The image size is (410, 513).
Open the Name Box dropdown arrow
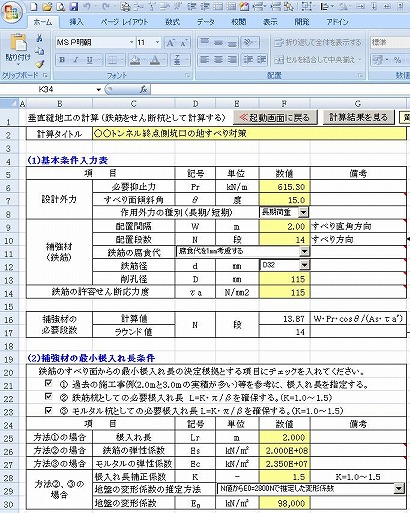[99, 89]
